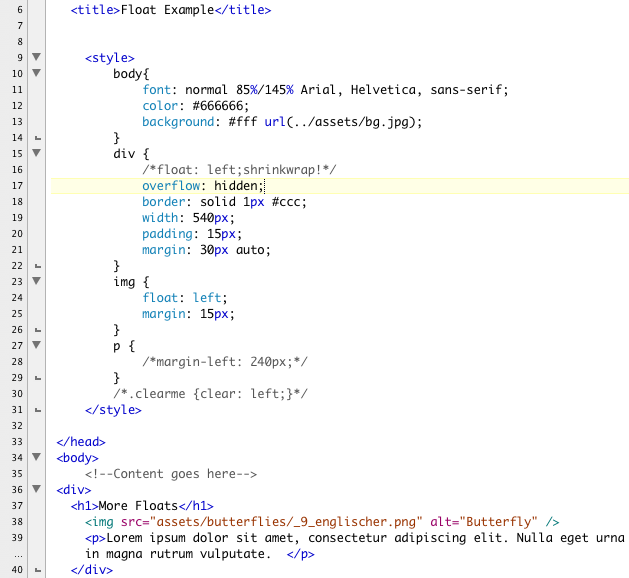Viewport: 629px width, 578px height.
Task: Collapse the body CSS rule fold arrow
Action: [x=37, y=74]
